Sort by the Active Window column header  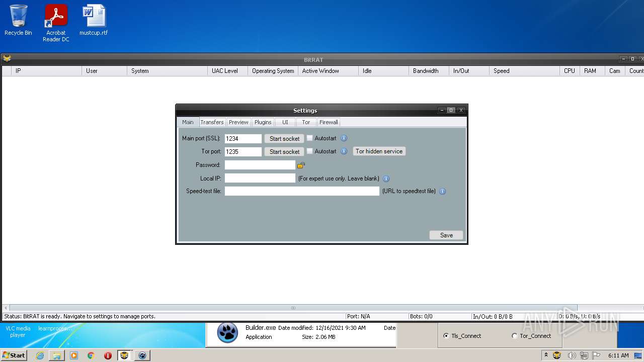point(329,71)
